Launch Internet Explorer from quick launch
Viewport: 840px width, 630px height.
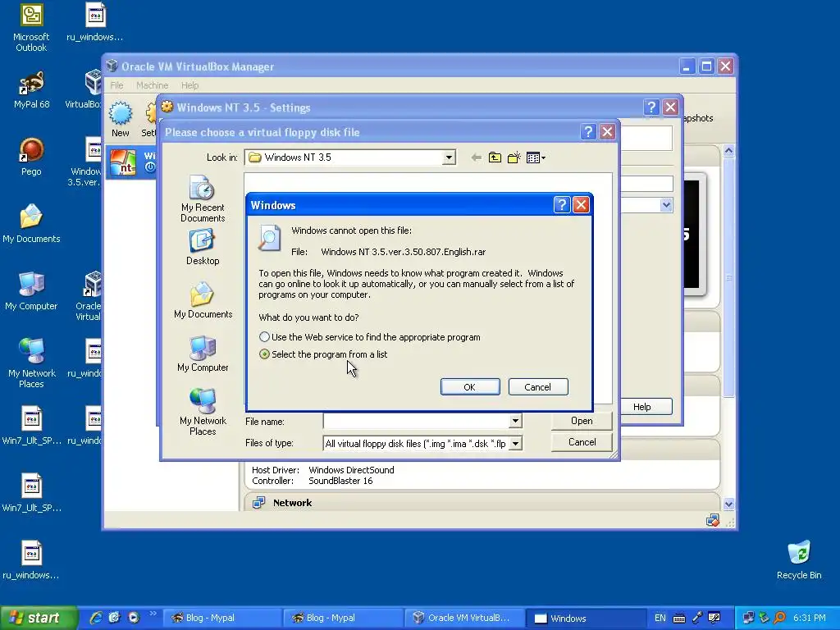click(x=96, y=618)
